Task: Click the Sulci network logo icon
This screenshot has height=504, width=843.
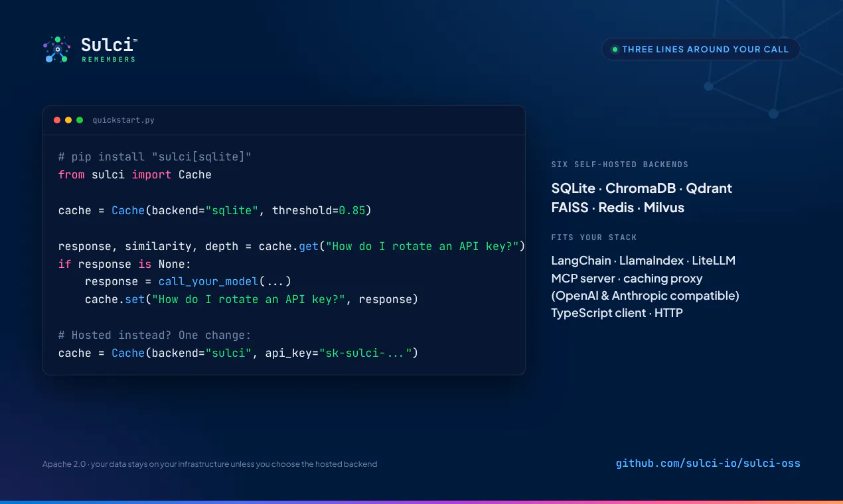Action: pyautogui.click(x=57, y=50)
